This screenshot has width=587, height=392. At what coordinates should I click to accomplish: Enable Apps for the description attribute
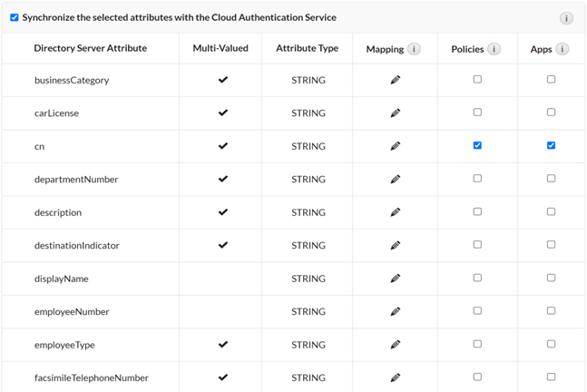[551, 211]
